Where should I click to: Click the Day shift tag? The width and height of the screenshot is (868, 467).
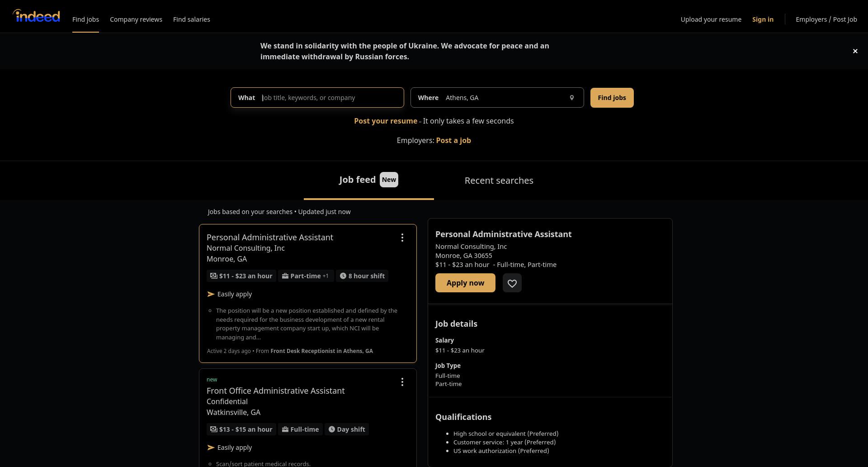(347, 429)
